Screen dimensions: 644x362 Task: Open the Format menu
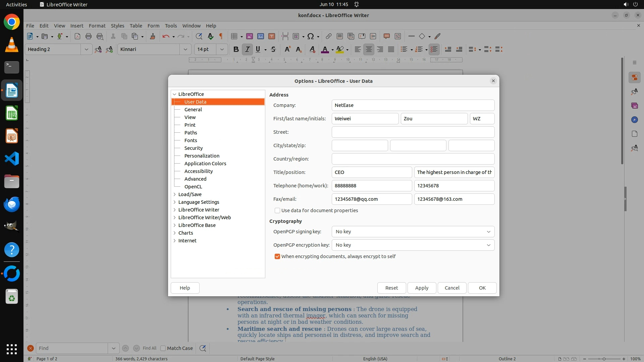point(97,25)
